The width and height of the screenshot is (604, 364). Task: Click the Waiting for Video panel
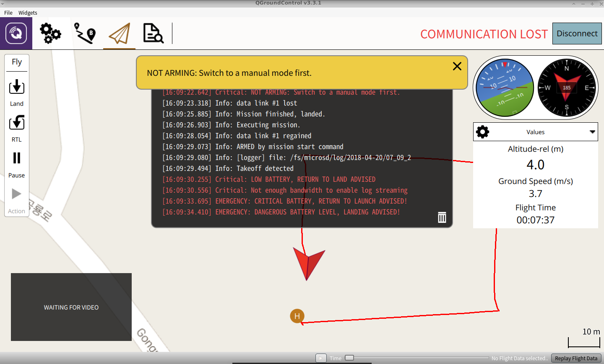click(x=71, y=307)
